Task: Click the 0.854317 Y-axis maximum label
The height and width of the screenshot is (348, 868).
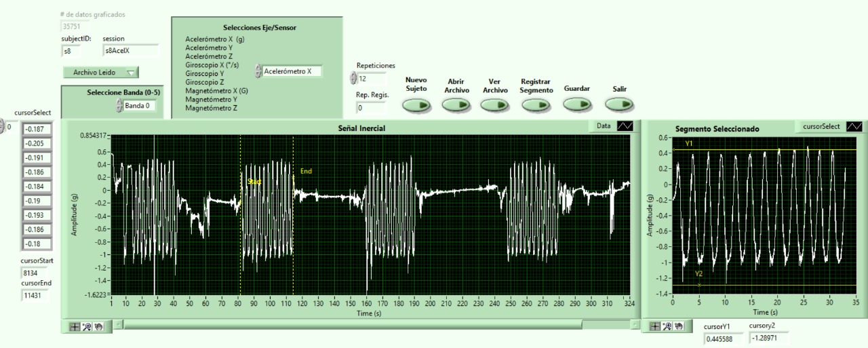Action: 93,135
